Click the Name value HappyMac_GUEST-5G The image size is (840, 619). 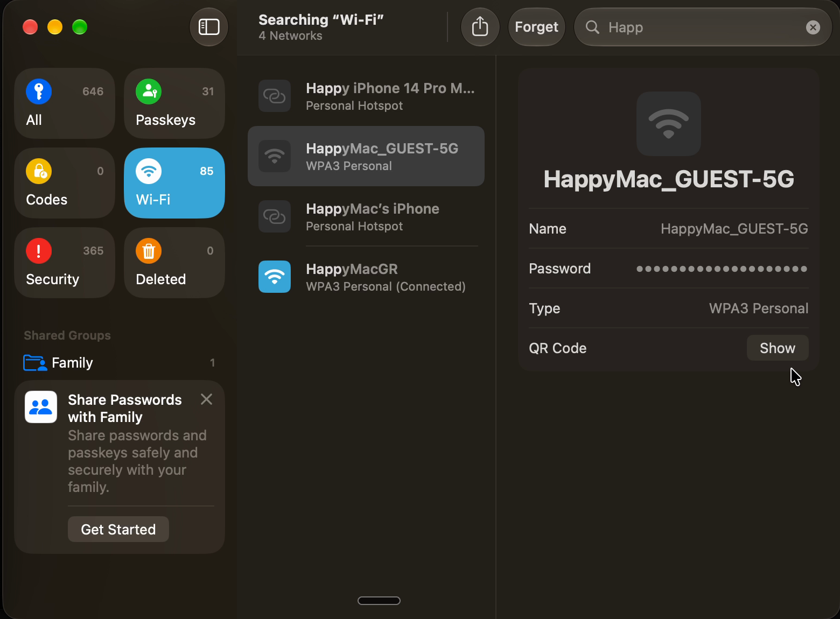(734, 229)
